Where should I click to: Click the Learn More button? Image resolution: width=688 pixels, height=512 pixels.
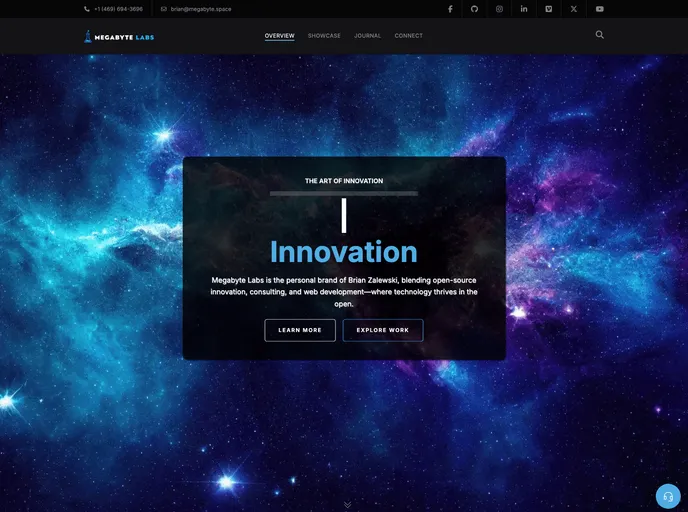click(300, 330)
